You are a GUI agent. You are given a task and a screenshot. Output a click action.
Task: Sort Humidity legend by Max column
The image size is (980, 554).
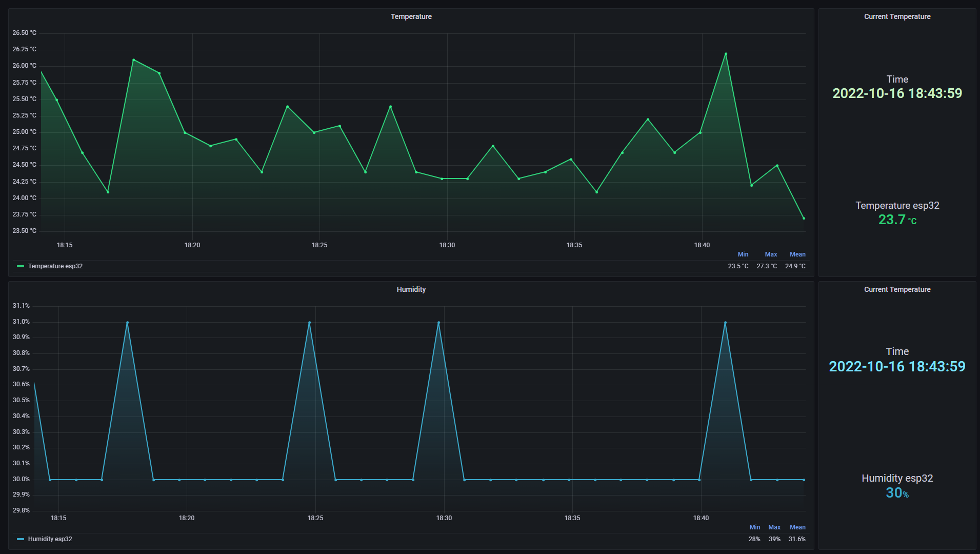tap(774, 527)
